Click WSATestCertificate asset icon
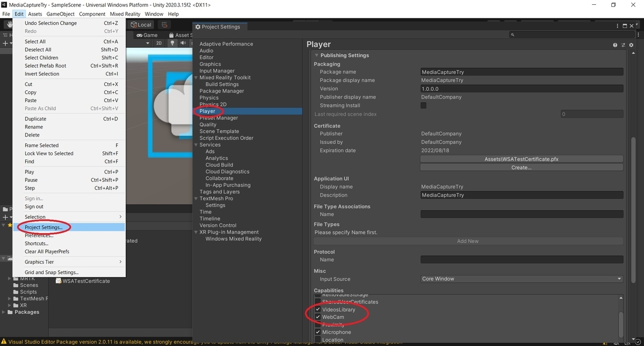The image size is (644, 346). pyautogui.click(x=58, y=281)
